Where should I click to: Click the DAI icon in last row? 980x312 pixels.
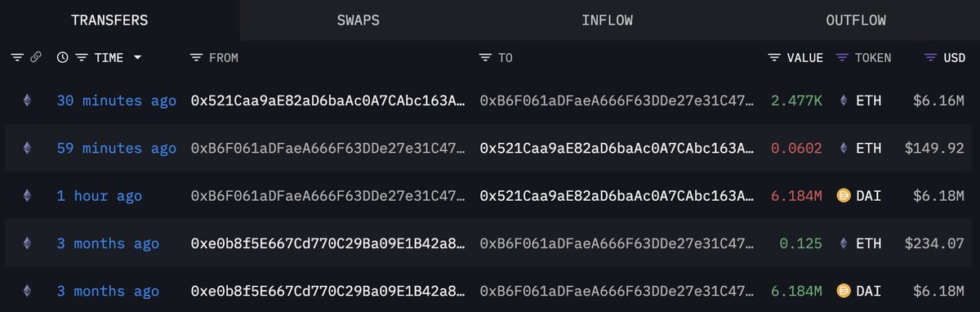click(x=844, y=292)
